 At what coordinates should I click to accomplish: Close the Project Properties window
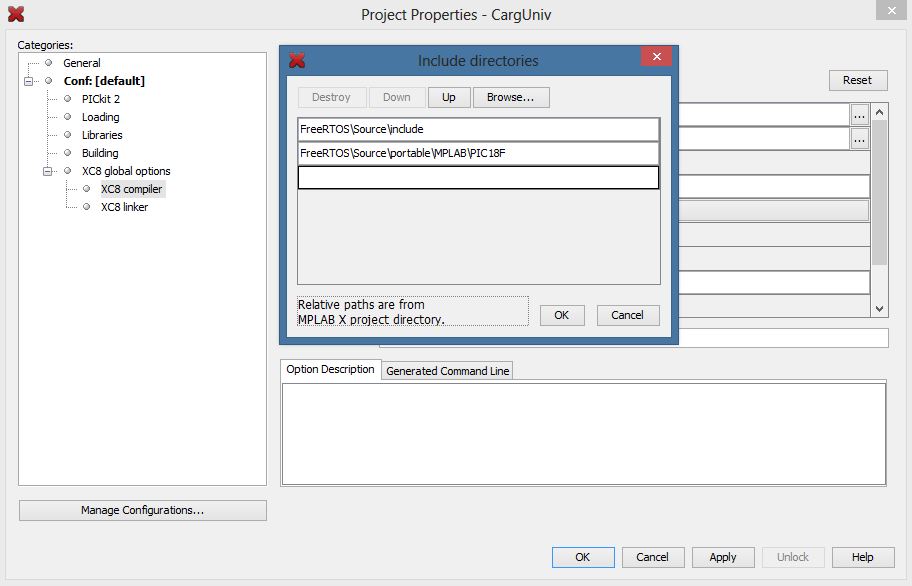pos(892,10)
